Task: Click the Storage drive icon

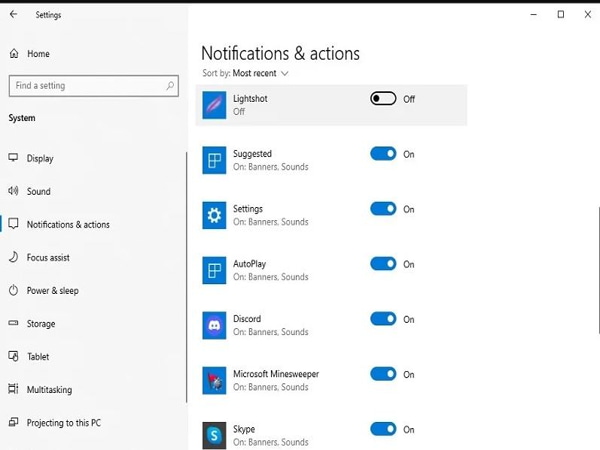Action: coord(13,323)
